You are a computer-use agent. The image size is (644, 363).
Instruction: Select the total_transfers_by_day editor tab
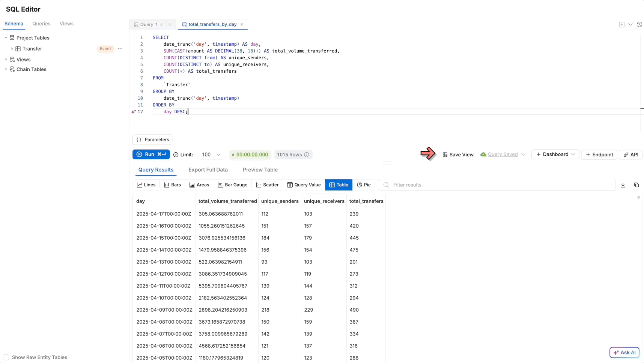coord(212,24)
